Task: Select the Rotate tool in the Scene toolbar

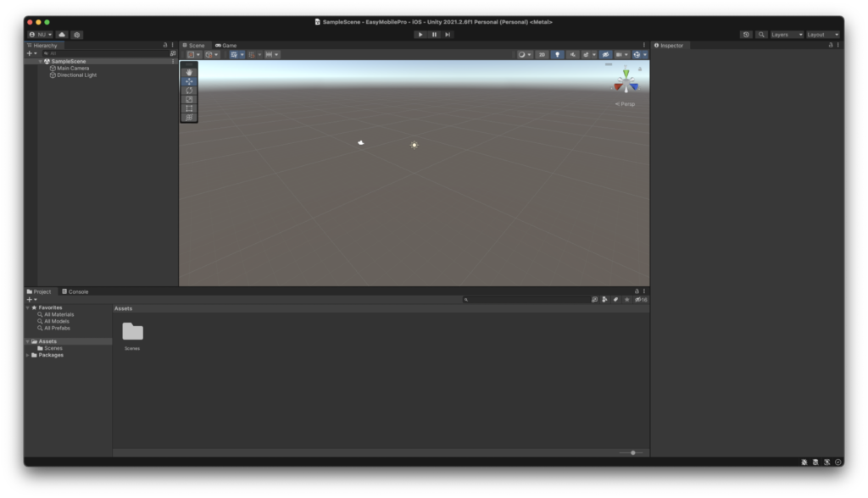Action: (x=188, y=90)
